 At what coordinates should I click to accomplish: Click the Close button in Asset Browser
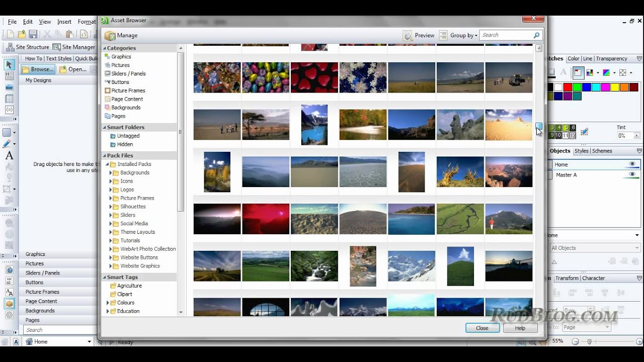pos(482,328)
